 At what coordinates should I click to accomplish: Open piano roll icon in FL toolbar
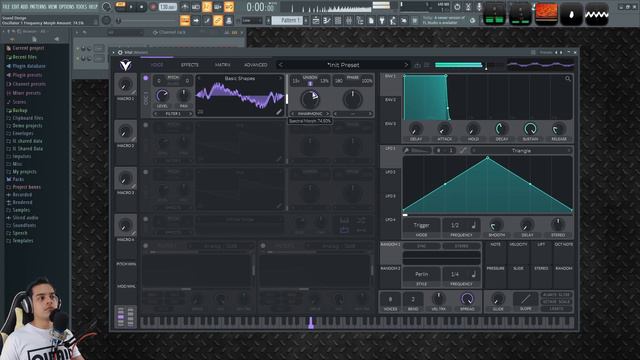pos(327,20)
